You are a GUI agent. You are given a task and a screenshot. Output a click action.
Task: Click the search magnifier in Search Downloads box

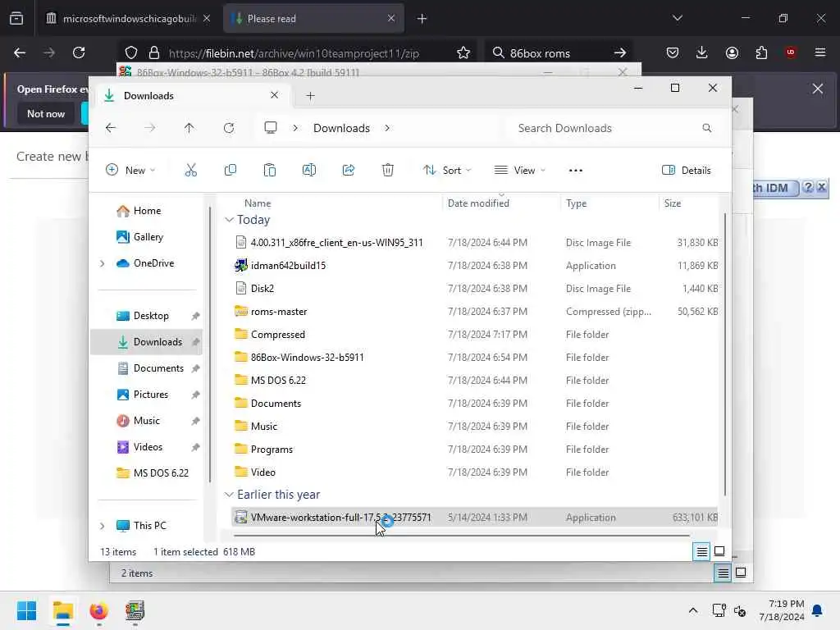click(706, 128)
